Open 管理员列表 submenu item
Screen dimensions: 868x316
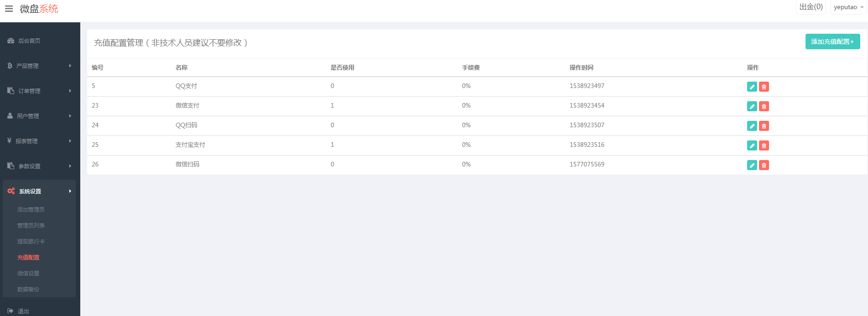pos(31,225)
